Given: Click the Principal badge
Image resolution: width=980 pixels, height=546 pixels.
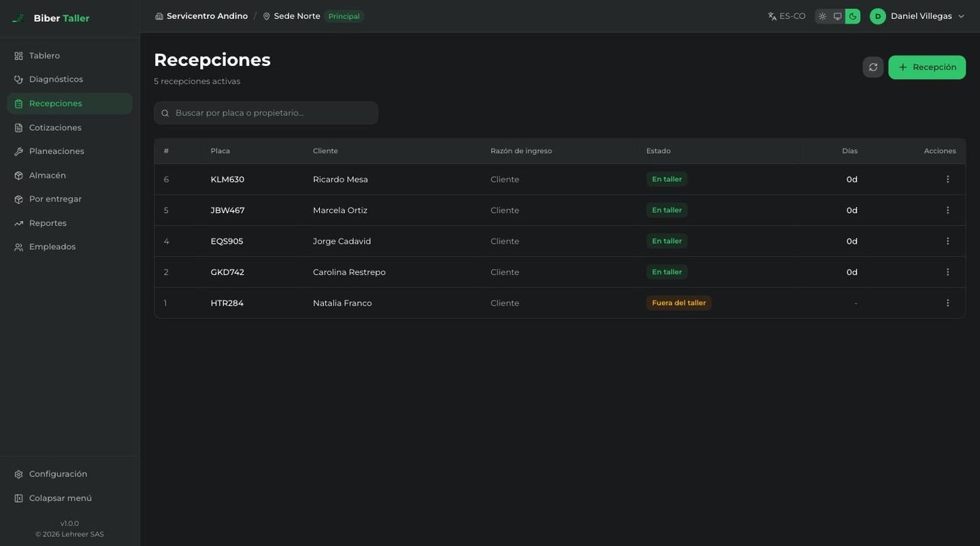Looking at the screenshot, I should pos(344,16).
